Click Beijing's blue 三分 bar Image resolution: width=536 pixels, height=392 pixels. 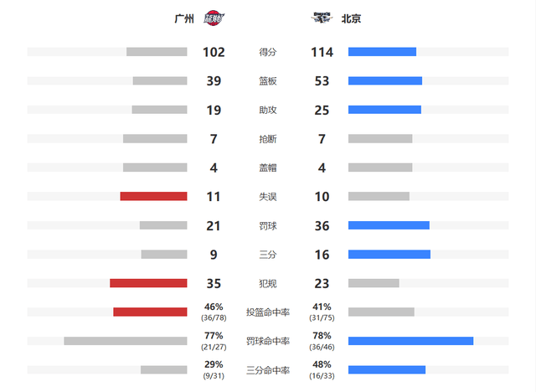tap(389, 255)
